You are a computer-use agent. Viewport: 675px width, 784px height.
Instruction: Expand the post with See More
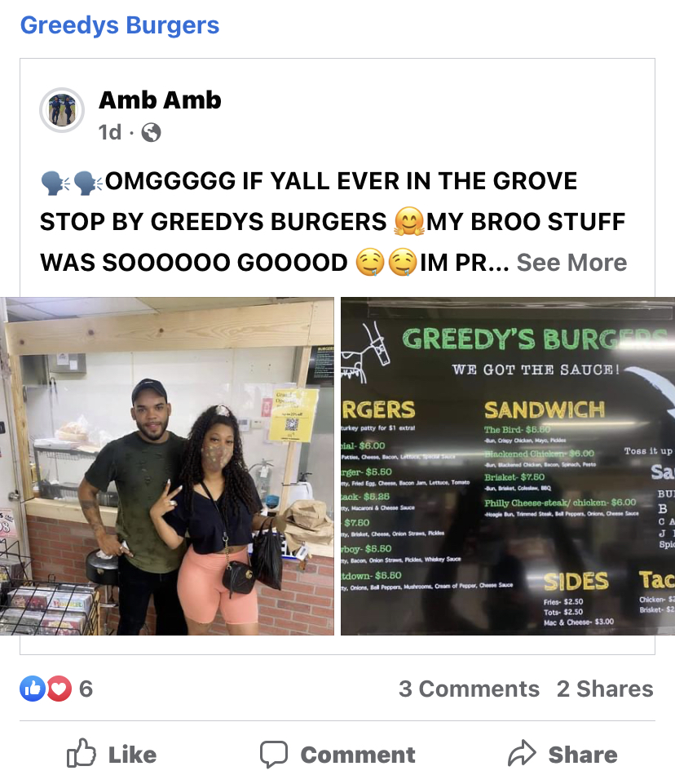[x=571, y=263]
